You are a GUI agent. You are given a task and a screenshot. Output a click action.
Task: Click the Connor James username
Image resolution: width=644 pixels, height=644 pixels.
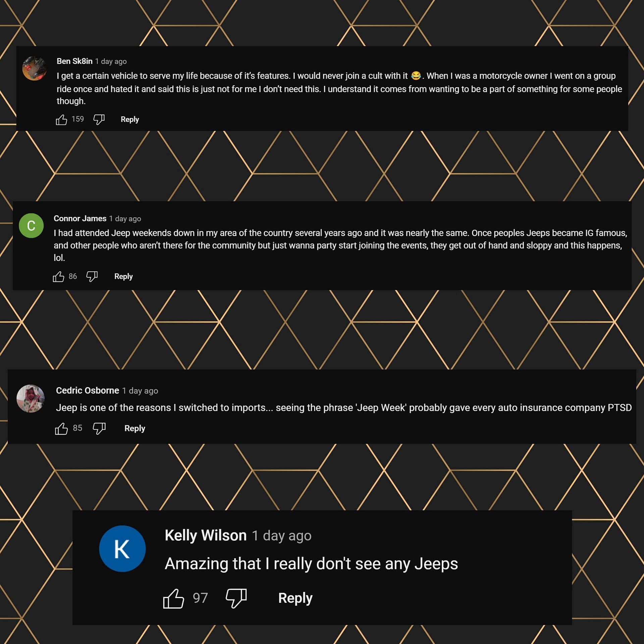point(80,218)
